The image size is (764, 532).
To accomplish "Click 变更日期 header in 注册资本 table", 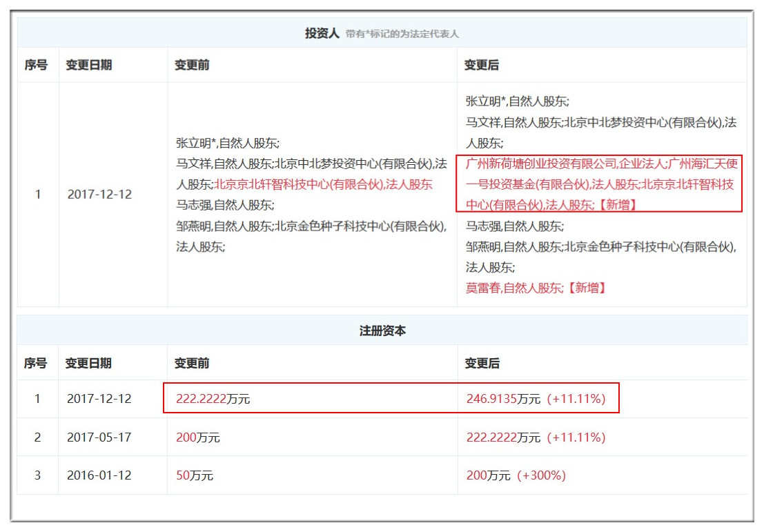I will (88, 363).
